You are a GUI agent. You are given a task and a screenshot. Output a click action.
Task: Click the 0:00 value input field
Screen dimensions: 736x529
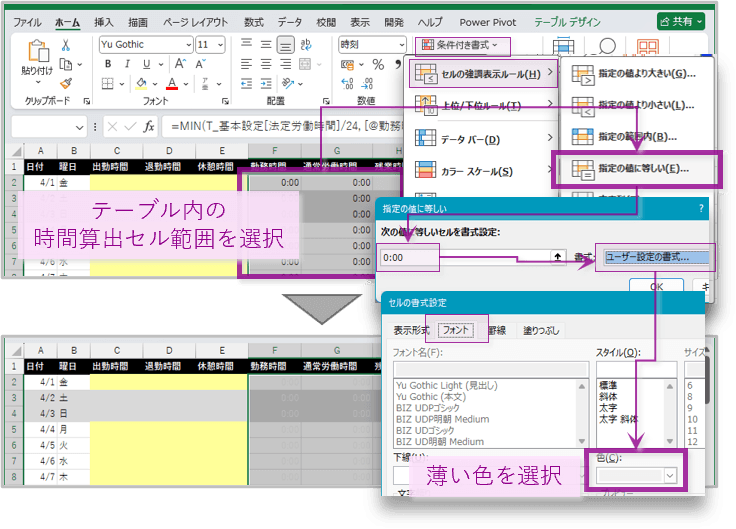465,257
